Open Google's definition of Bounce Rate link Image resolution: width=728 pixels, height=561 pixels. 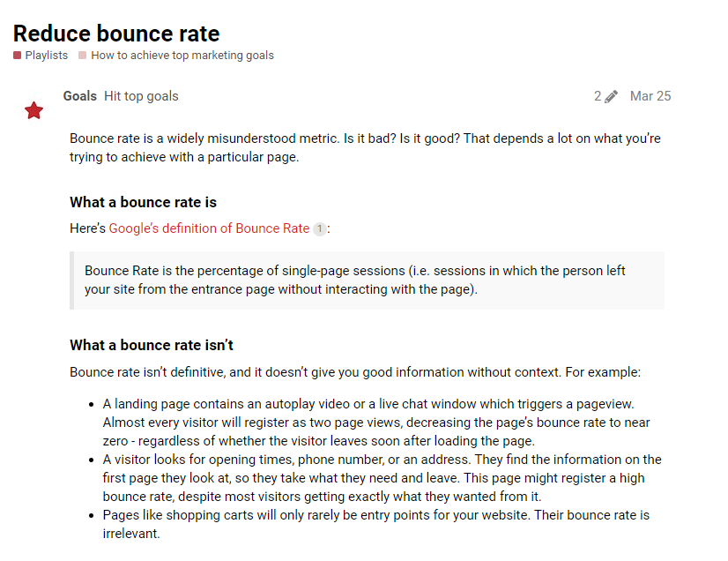click(209, 228)
